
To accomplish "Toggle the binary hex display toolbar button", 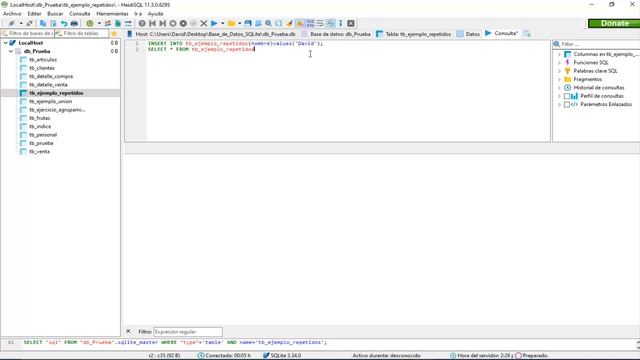I will tap(310, 24).
